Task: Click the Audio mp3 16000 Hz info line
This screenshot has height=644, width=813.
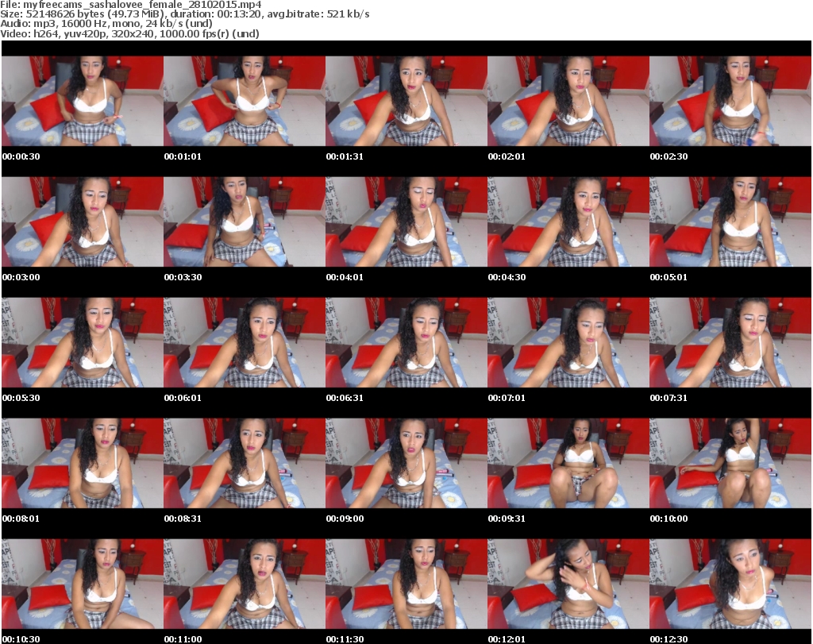Action: click(x=106, y=24)
